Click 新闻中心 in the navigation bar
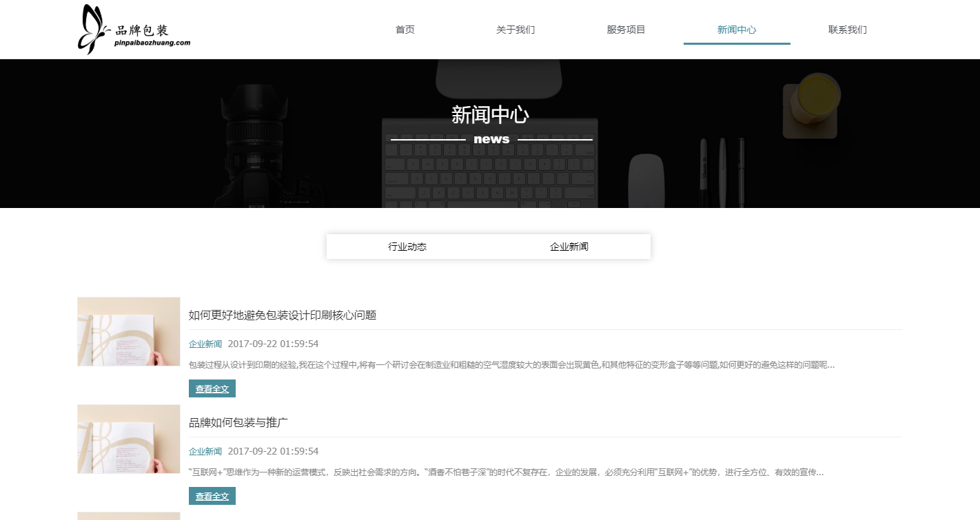 point(737,30)
